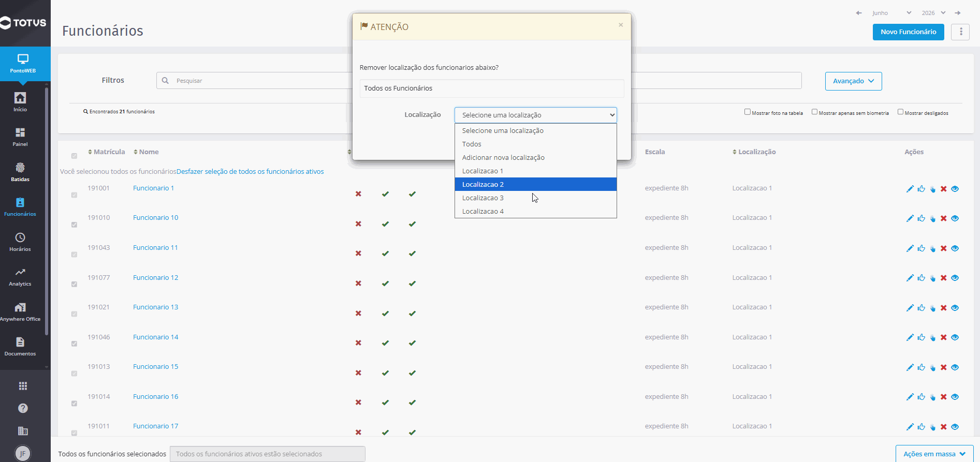Open the Painel sidebar item
This screenshot has width=980, height=462.
coord(20,137)
